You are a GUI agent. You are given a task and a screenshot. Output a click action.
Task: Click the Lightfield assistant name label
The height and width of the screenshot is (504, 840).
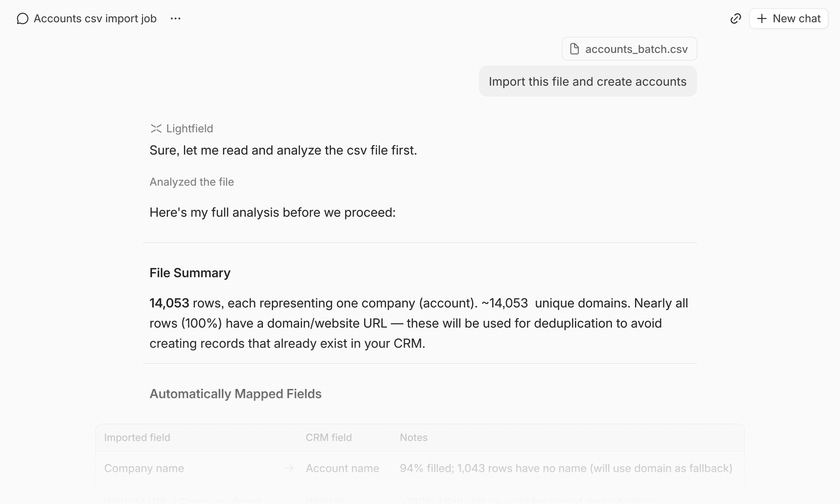(x=189, y=129)
